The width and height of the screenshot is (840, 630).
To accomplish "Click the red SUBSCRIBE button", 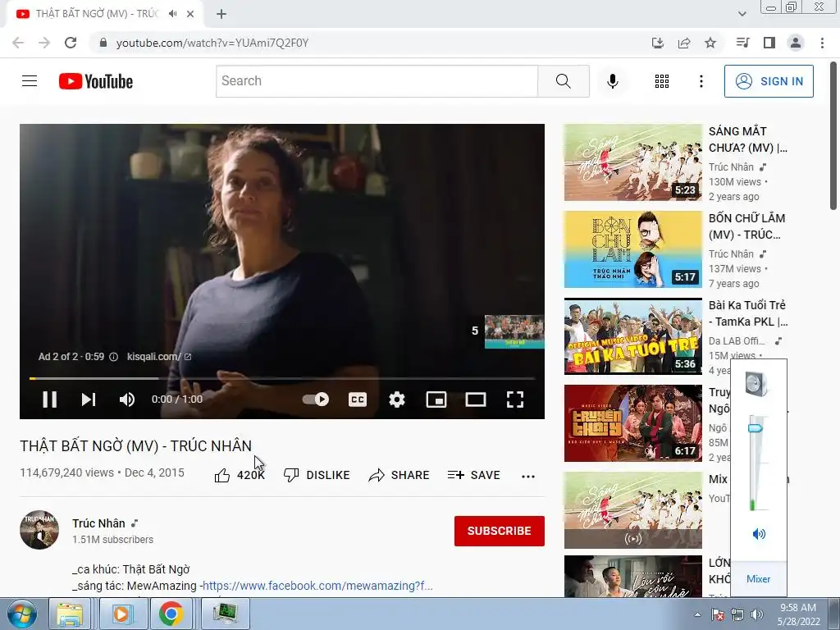I will click(500, 531).
